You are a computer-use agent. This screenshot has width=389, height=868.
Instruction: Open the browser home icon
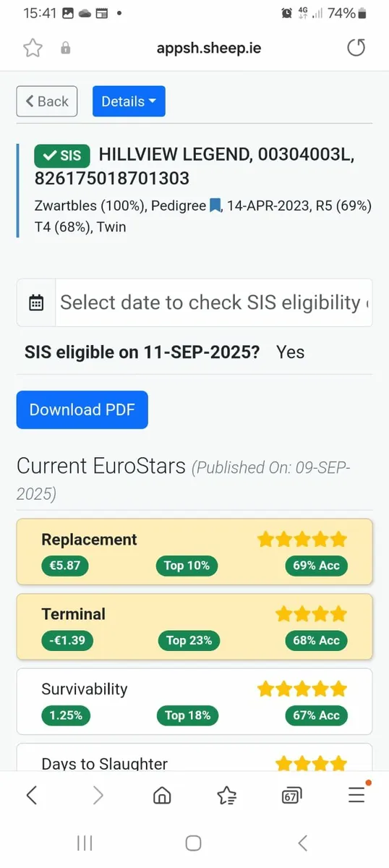pyautogui.click(x=162, y=796)
